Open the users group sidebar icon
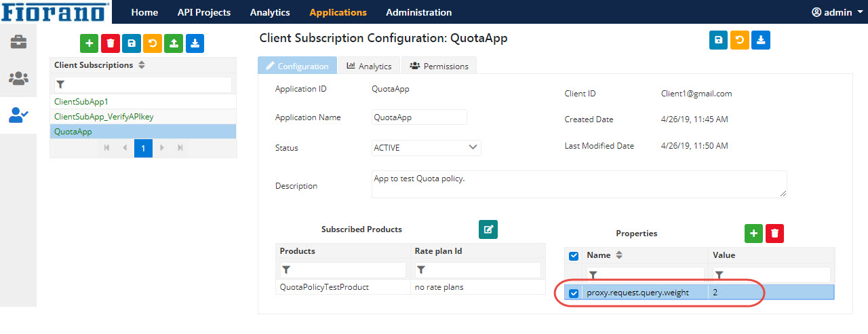Image resolution: width=868 pixels, height=334 pixels. 18,79
